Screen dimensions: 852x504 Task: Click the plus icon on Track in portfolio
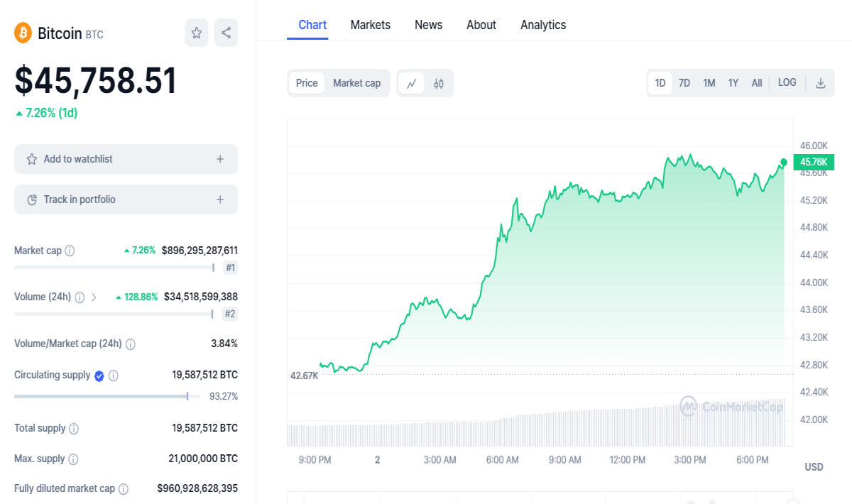coord(220,199)
